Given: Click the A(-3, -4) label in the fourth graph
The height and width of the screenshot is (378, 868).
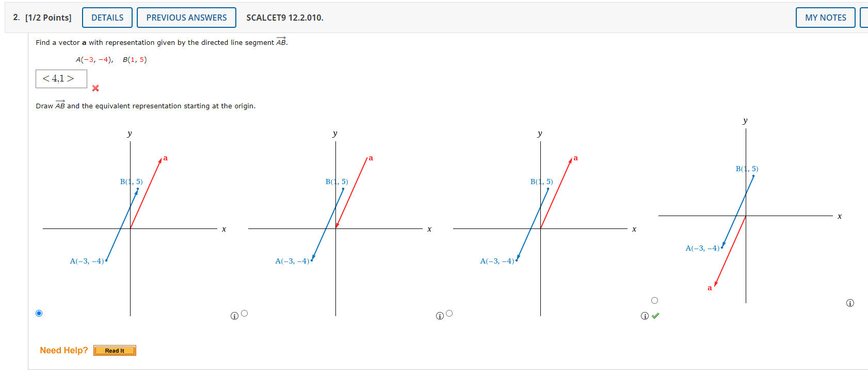Looking at the screenshot, I should click(x=703, y=248).
